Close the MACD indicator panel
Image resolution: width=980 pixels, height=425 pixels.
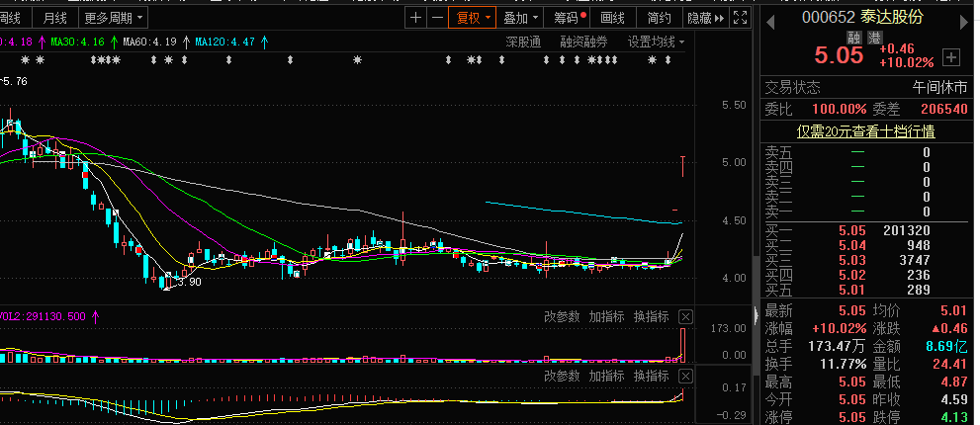coord(685,377)
